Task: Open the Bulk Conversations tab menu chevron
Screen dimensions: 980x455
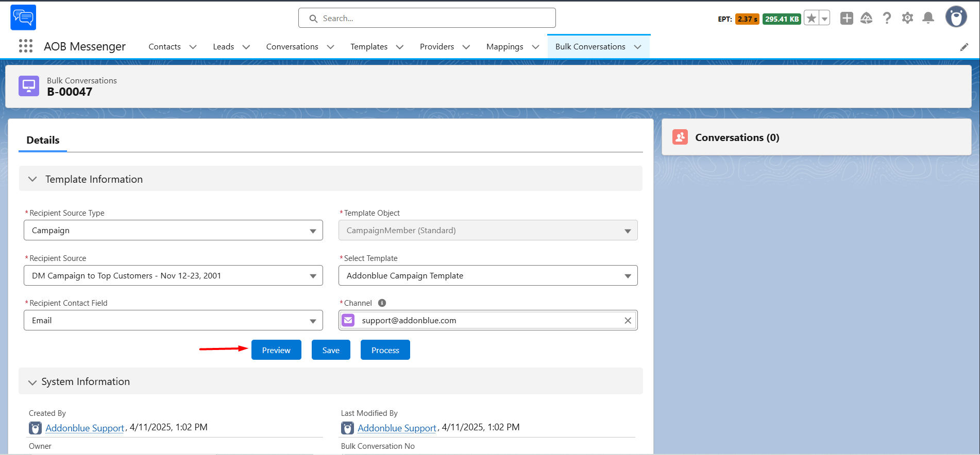Action: (x=637, y=47)
